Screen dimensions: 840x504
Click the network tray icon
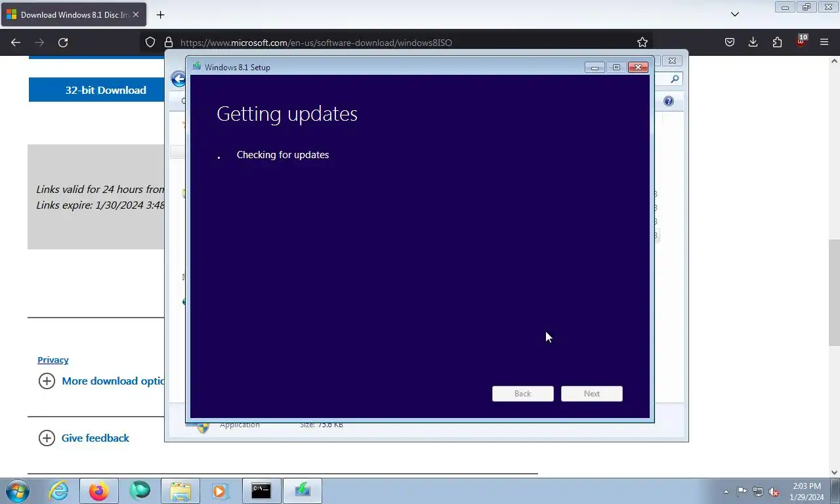(758, 491)
